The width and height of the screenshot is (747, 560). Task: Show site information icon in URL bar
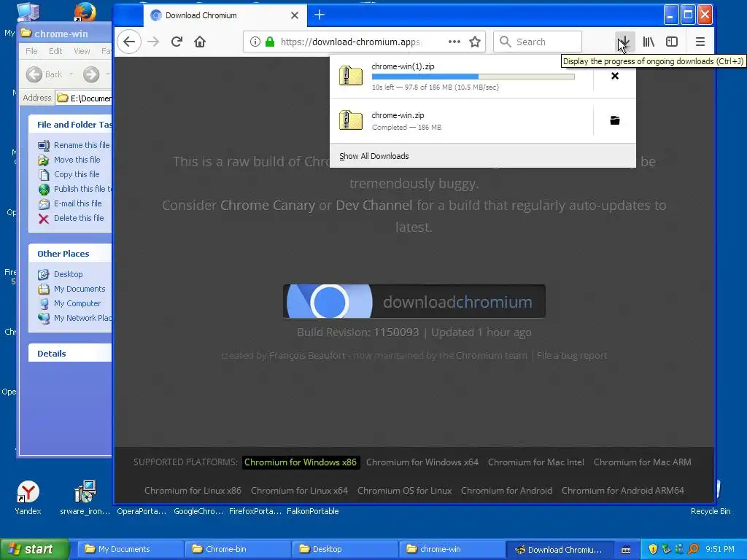point(255,42)
